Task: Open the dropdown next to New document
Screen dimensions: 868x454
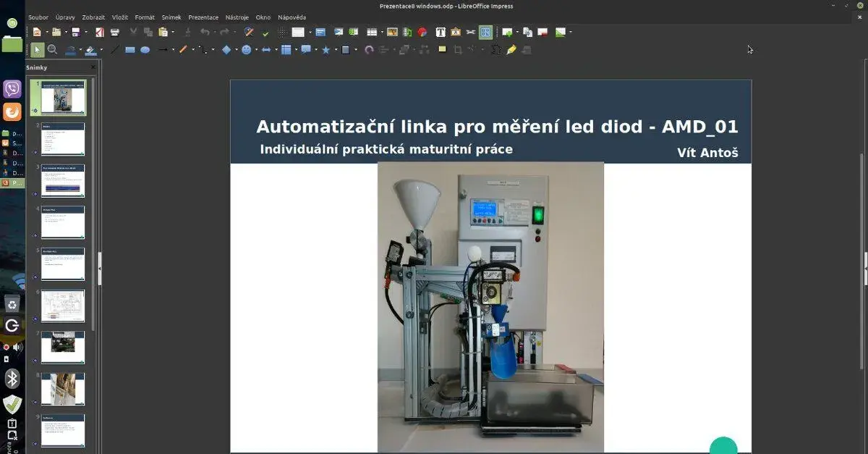Action: pyautogui.click(x=48, y=32)
